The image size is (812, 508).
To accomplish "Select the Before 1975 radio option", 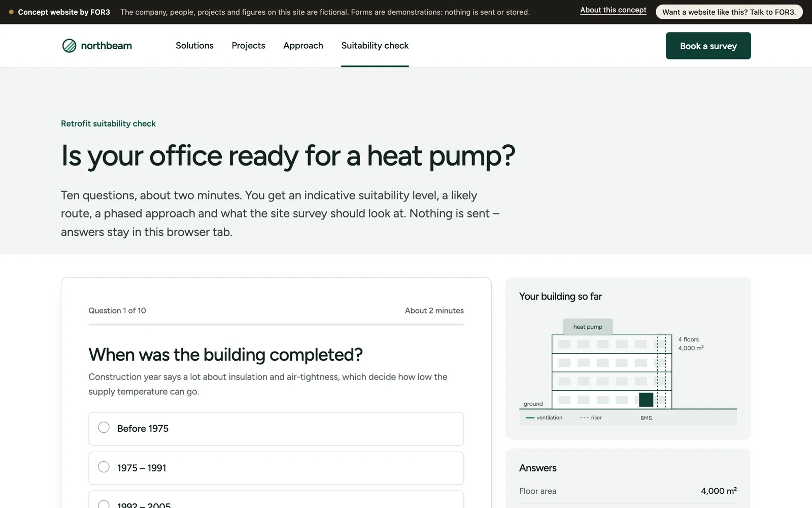I will tap(276, 429).
